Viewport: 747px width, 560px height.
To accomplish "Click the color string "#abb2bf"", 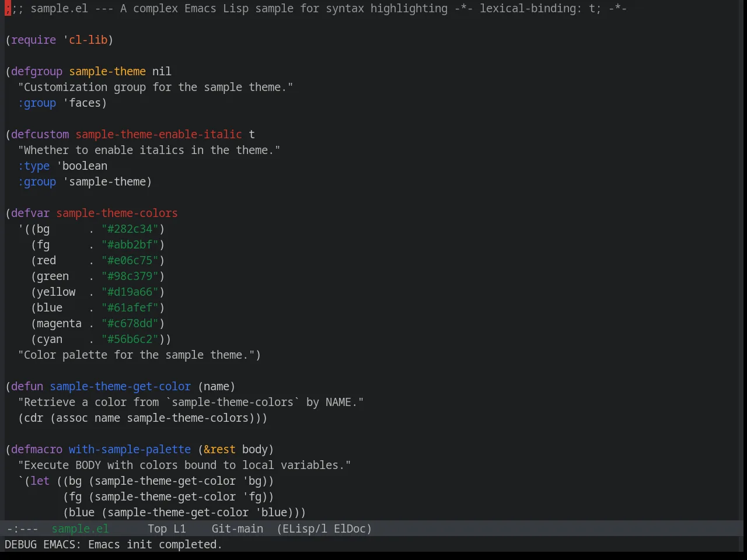I will pyautogui.click(x=130, y=244).
